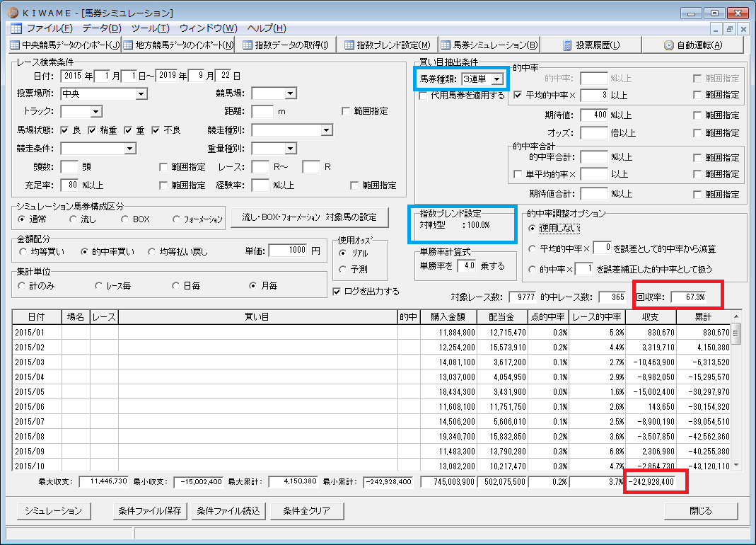
Task: Restore the inner MDI child window
Action: [x=730, y=29]
